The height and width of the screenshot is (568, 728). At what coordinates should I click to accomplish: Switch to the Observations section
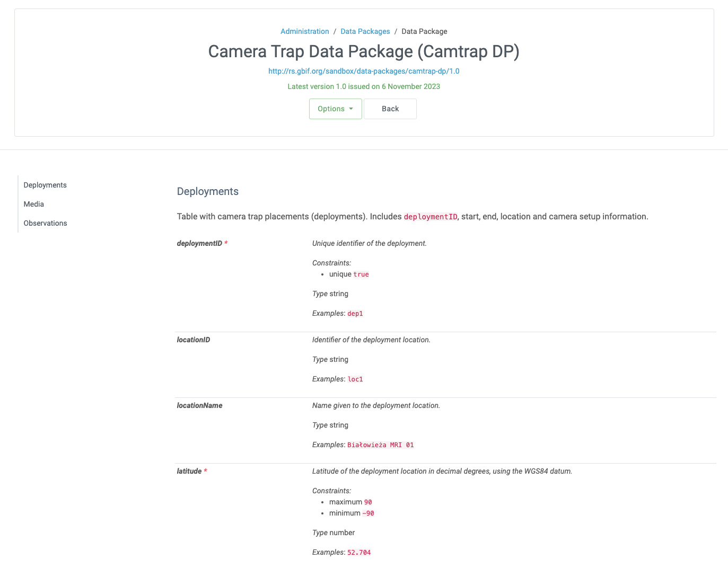click(45, 223)
